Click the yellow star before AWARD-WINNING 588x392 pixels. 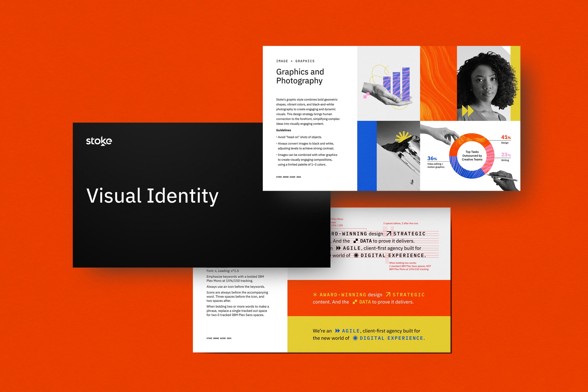pyautogui.click(x=315, y=294)
